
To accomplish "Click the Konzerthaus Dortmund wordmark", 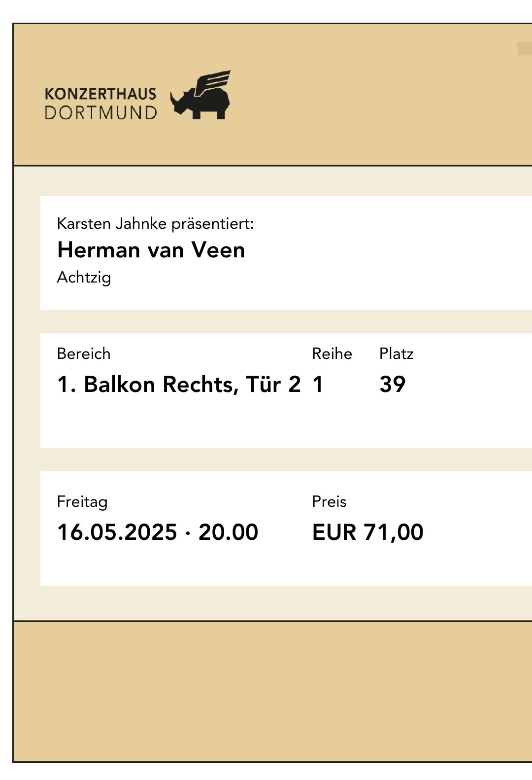I will coord(100,104).
